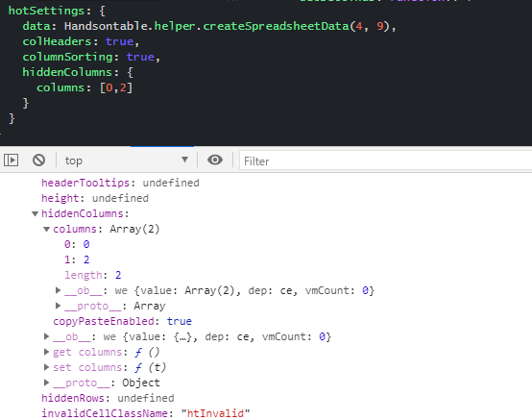
Task: Expand the set columns setter
Action: 46,367
